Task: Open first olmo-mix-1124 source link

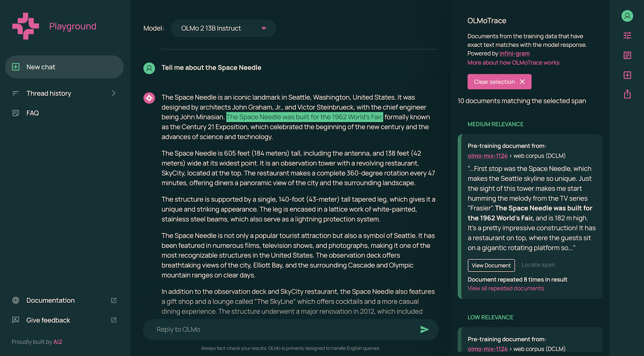Action: pyautogui.click(x=488, y=156)
